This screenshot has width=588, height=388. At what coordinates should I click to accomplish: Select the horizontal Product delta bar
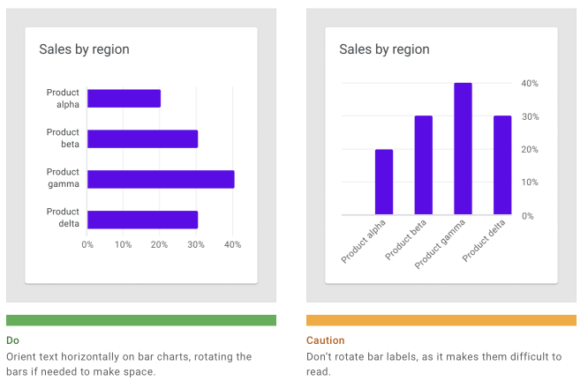(x=142, y=220)
